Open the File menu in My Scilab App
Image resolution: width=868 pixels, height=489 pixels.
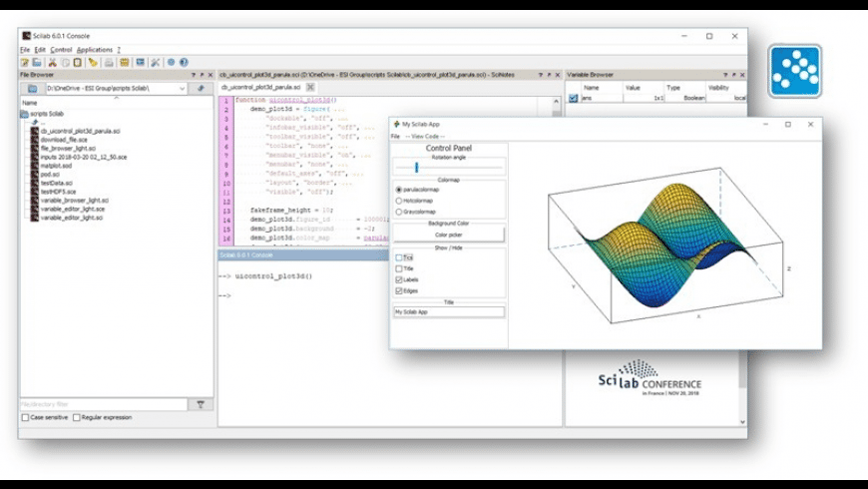[395, 137]
